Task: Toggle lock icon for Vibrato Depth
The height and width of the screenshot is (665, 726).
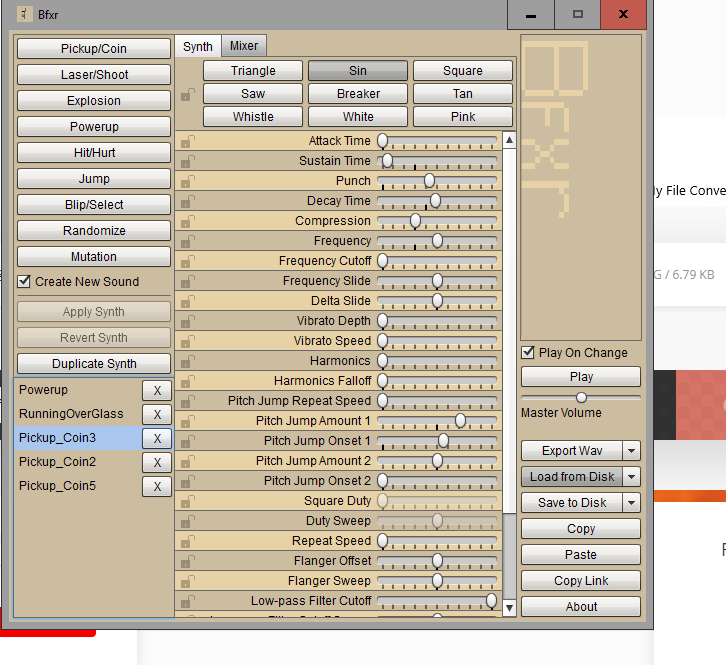Action: click(x=187, y=322)
